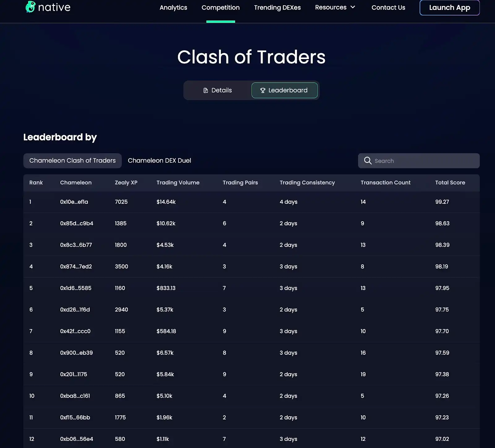495x448 pixels.
Task: Click trading volume $584.18
Action: [166, 331]
